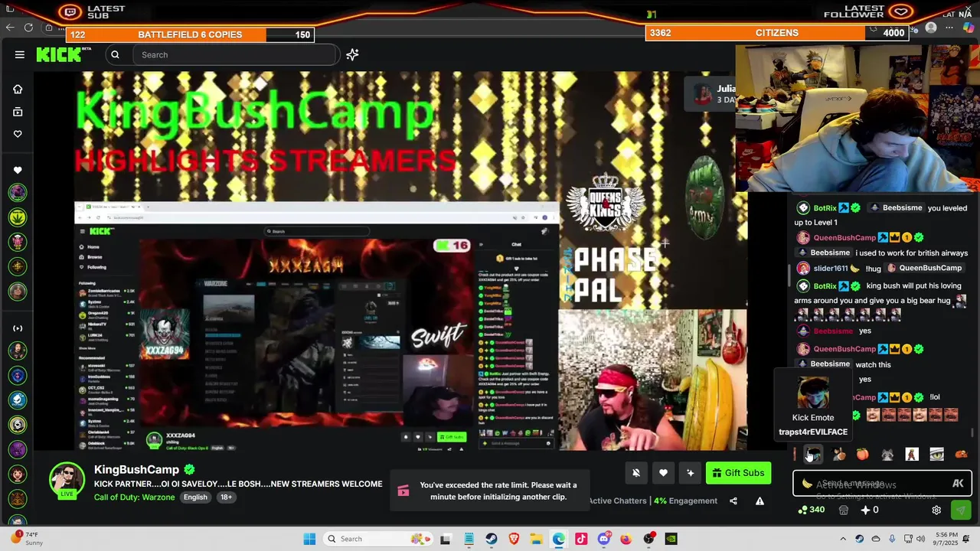Open Brave browser from the taskbar

pyautogui.click(x=514, y=539)
